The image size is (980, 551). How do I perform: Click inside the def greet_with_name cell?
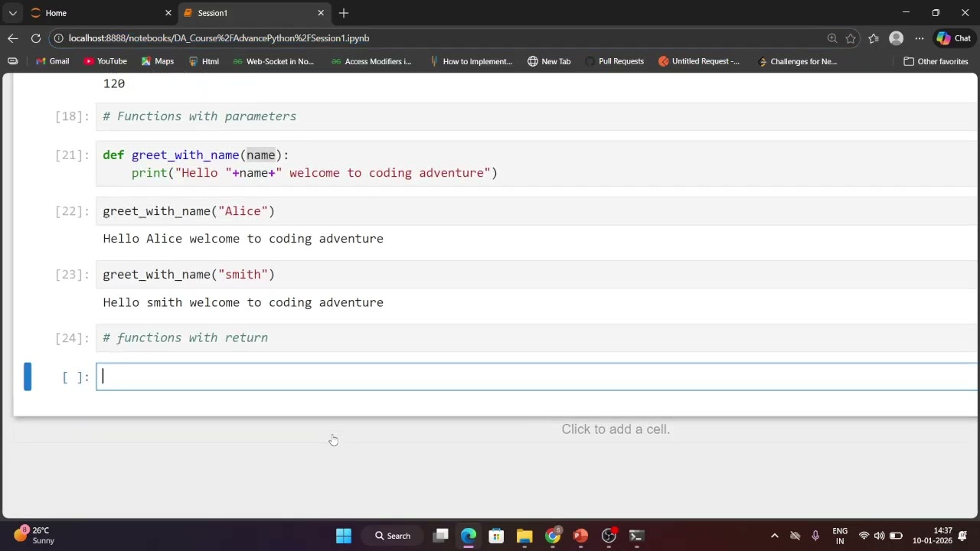click(536, 164)
